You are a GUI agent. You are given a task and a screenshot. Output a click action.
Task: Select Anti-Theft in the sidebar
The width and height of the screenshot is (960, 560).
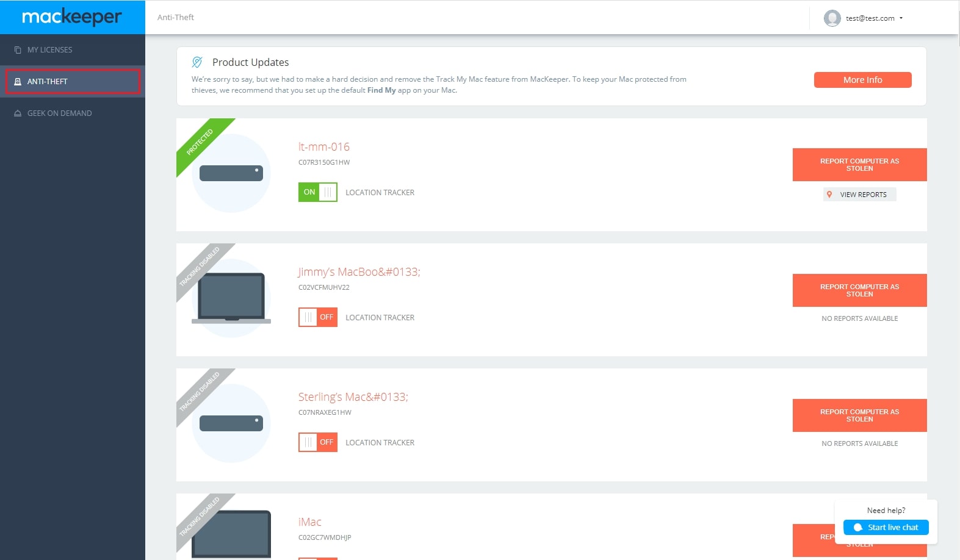(73, 82)
